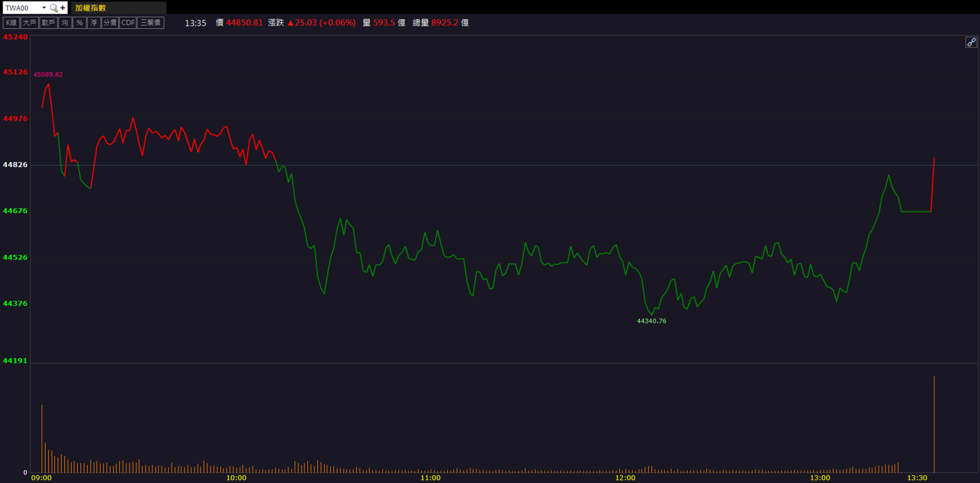Screen dimensions: 980x483
Task: Open the TWA00 symbol dropdown arrow
Action: pyautogui.click(x=44, y=8)
